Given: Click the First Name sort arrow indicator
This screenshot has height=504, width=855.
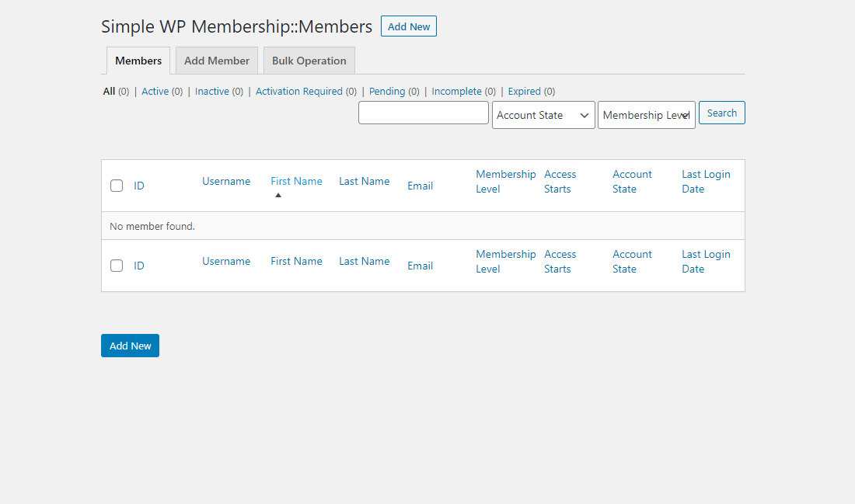Looking at the screenshot, I should (x=278, y=195).
